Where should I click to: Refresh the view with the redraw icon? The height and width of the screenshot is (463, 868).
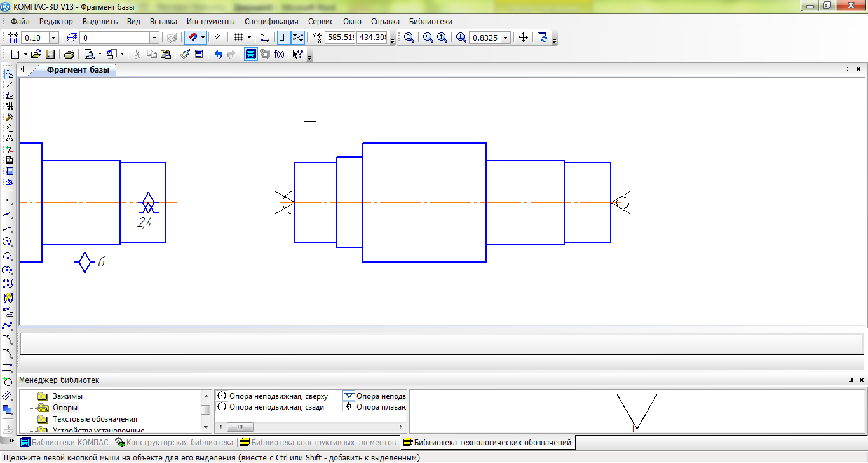click(542, 38)
